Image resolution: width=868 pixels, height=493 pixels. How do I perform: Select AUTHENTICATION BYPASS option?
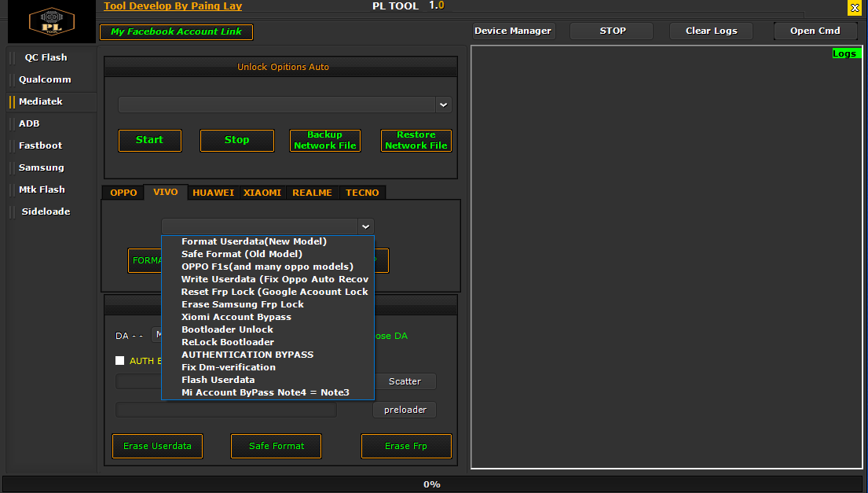pyautogui.click(x=268, y=355)
